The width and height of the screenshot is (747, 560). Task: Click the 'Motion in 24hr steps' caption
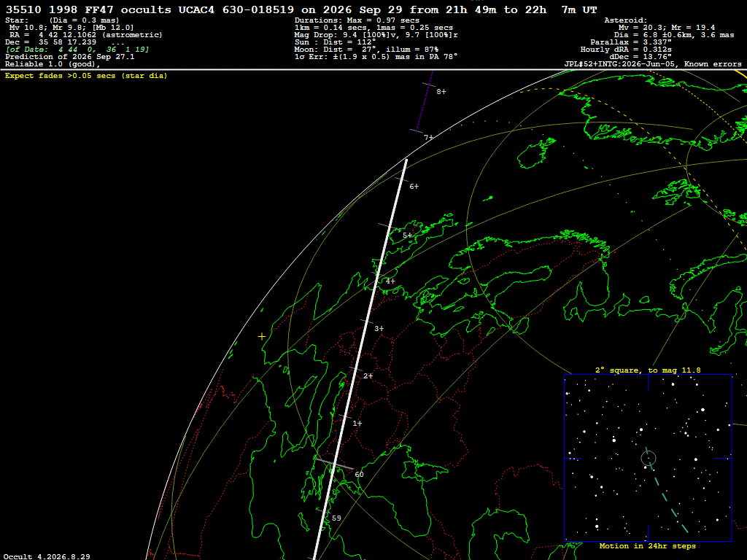coord(648,546)
